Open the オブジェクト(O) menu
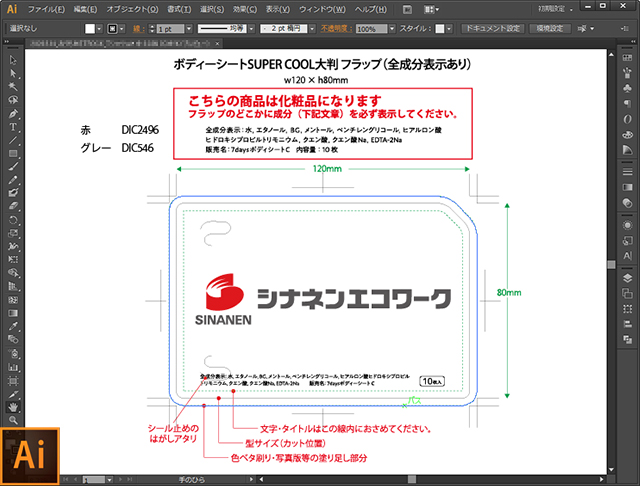The image size is (640, 486). pyautogui.click(x=132, y=9)
